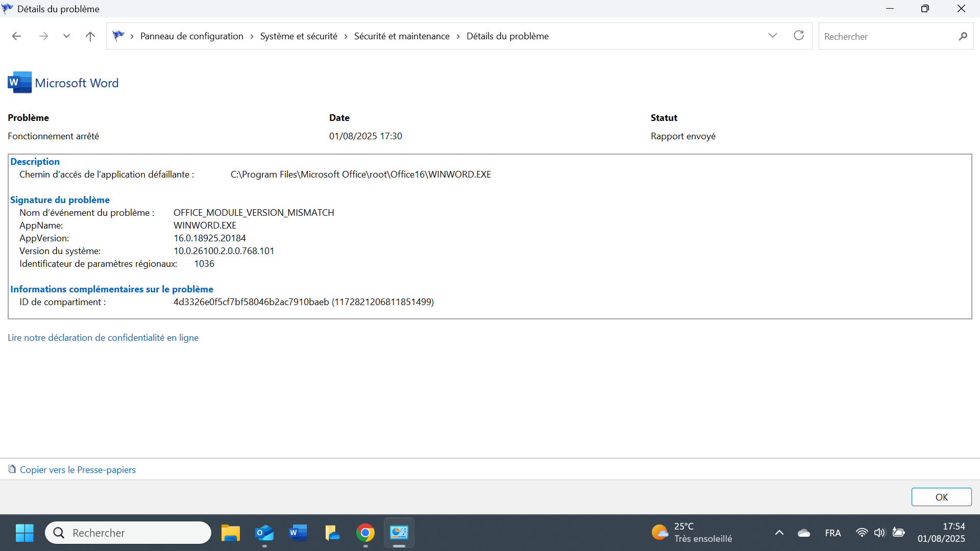Image resolution: width=980 pixels, height=551 pixels.
Task: Click the flag icon in address bar
Action: [118, 36]
